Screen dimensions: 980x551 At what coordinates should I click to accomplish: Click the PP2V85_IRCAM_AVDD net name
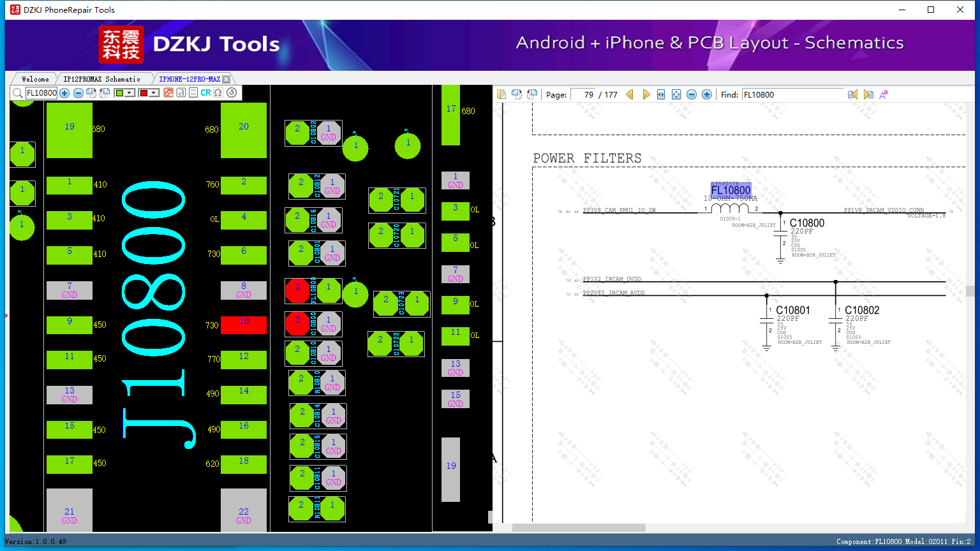pos(614,293)
